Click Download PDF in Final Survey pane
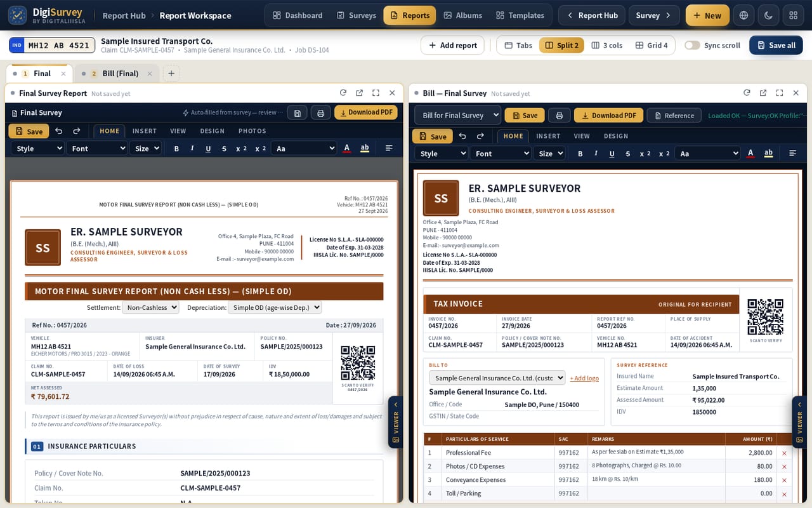812x508 pixels. click(x=366, y=113)
